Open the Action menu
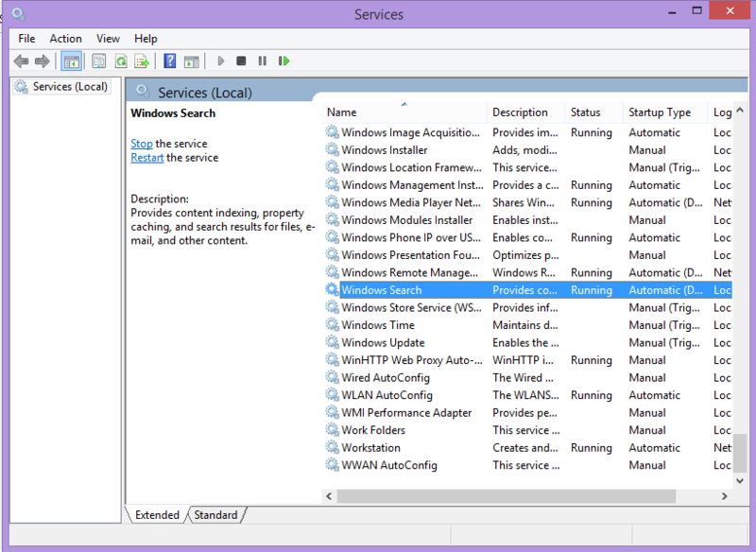The image size is (756, 552). (65, 39)
